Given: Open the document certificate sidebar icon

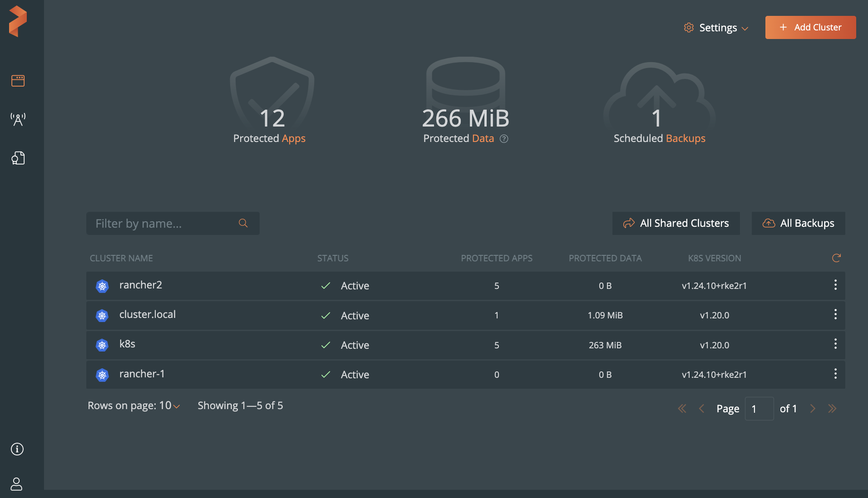Looking at the screenshot, I should coord(18,158).
